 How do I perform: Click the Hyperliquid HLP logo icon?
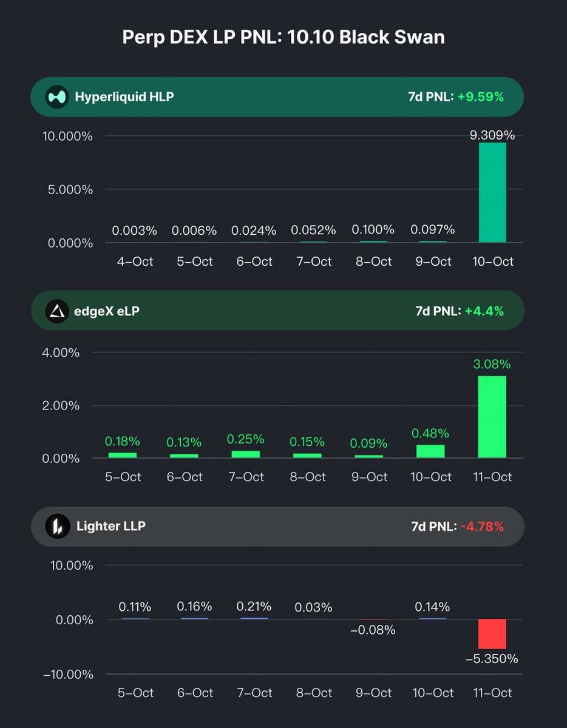click(57, 96)
